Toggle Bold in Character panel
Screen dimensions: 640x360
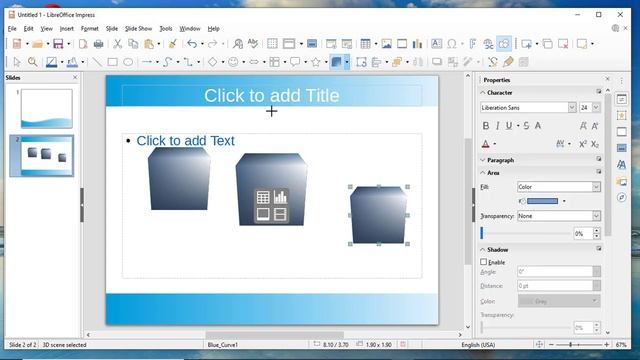point(486,126)
